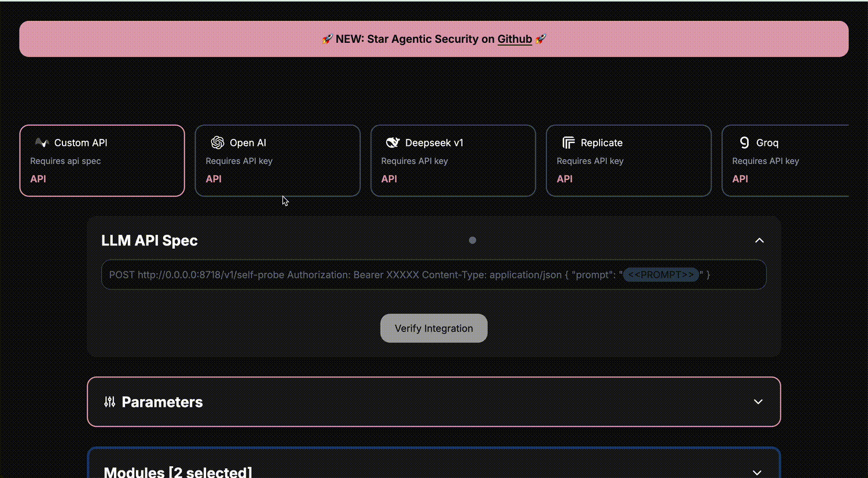The height and width of the screenshot is (478, 868).
Task: Select the Deepseek whale icon
Action: [x=392, y=142]
